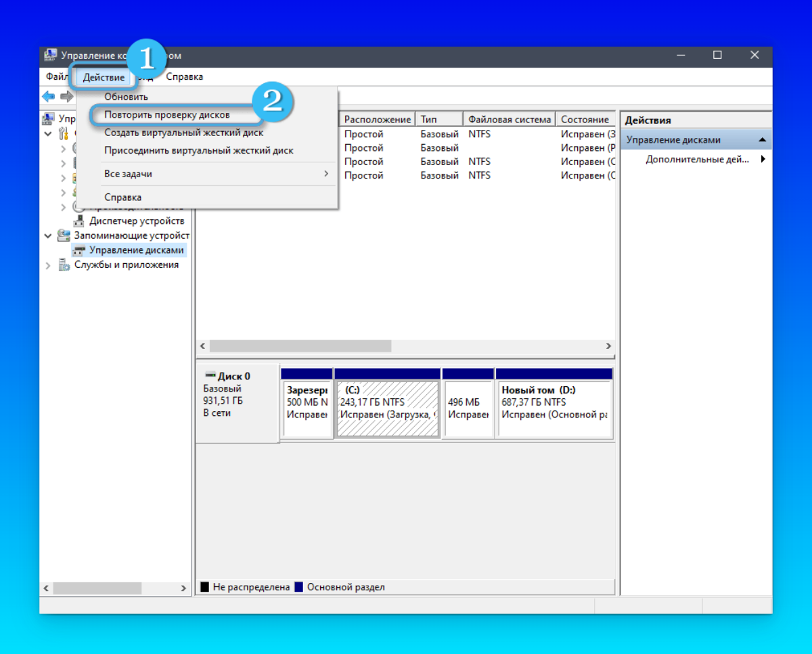
Task: Click the arrow next to Дополнительные действия
Action: pyautogui.click(x=763, y=160)
